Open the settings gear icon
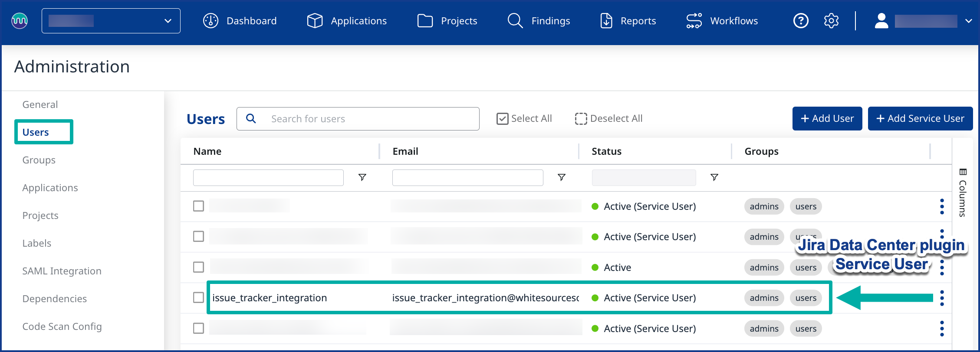The height and width of the screenshot is (352, 980). (831, 21)
